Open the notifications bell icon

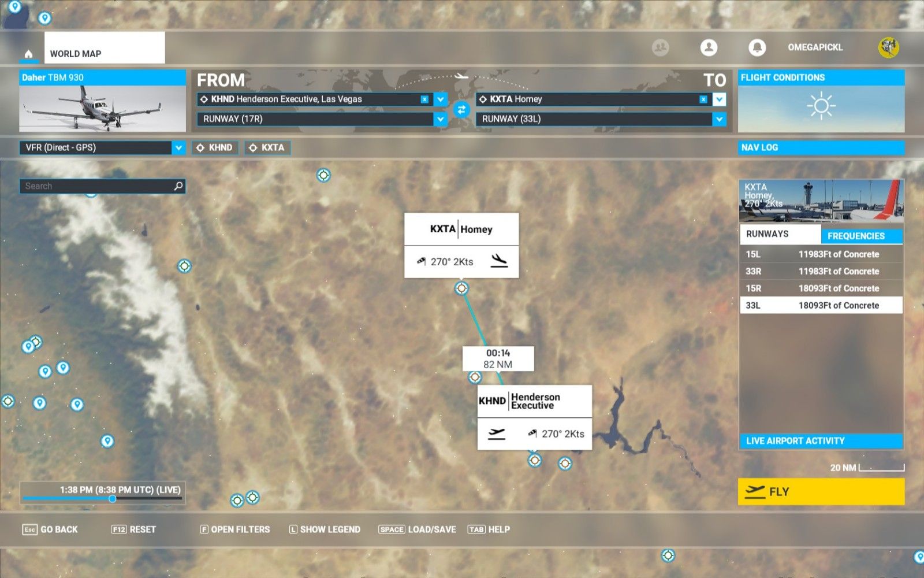pos(757,47)
